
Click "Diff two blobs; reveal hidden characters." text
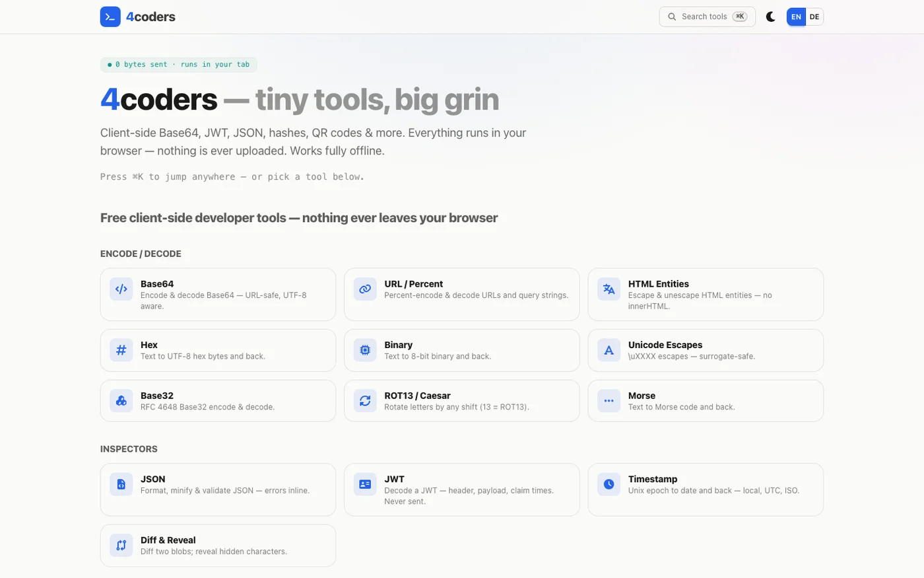coord(214,552)
